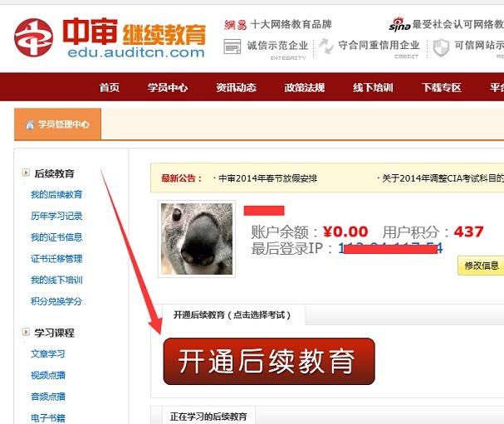The height and width of the screenshot is (424, 504).
Task: Go to 下载专区 in the navigation bar
Action: (x=442, y=87)
